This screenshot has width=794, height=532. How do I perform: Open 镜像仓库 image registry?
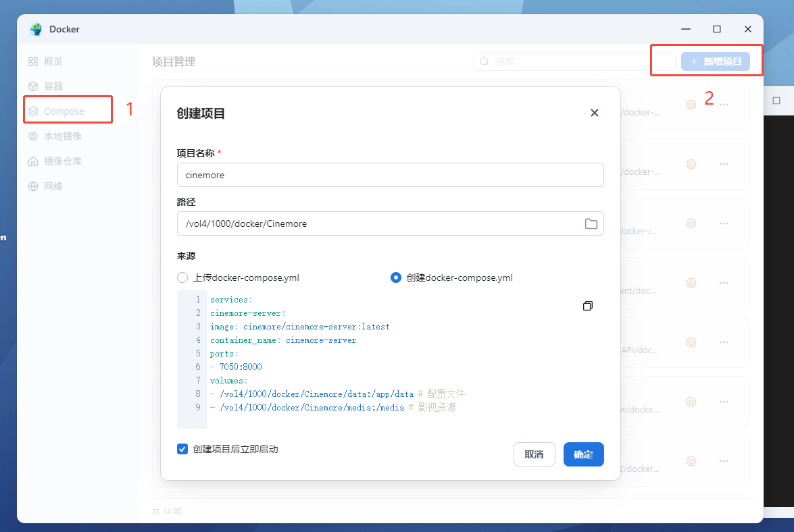coord(62,161)
